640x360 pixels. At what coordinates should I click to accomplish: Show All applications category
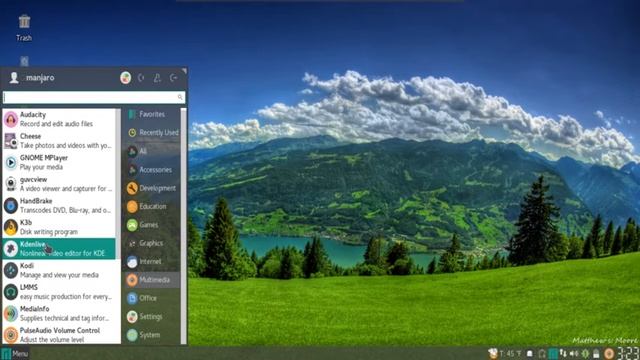pos(151,151)
